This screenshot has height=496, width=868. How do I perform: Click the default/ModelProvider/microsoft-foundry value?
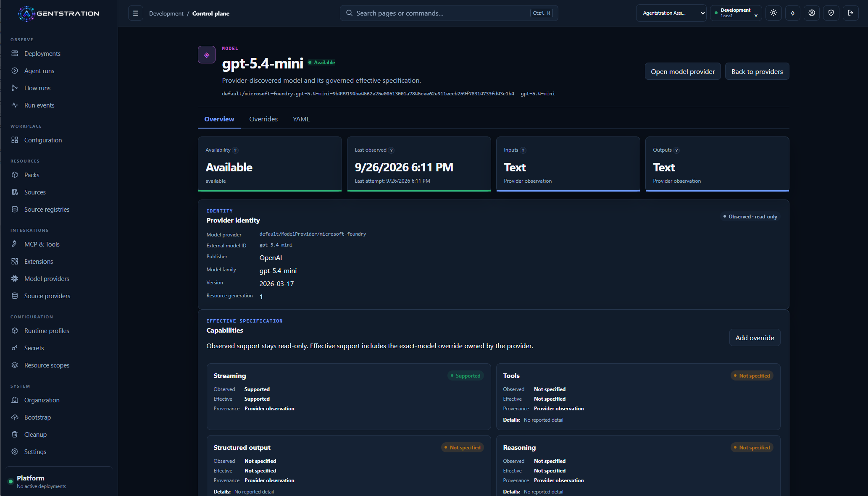(313, 234)
